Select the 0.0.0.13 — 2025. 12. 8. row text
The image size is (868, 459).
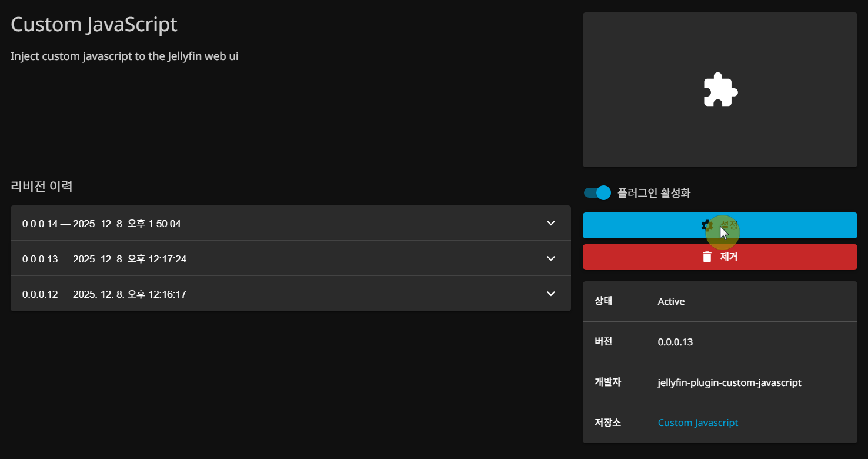click(104, 259)
